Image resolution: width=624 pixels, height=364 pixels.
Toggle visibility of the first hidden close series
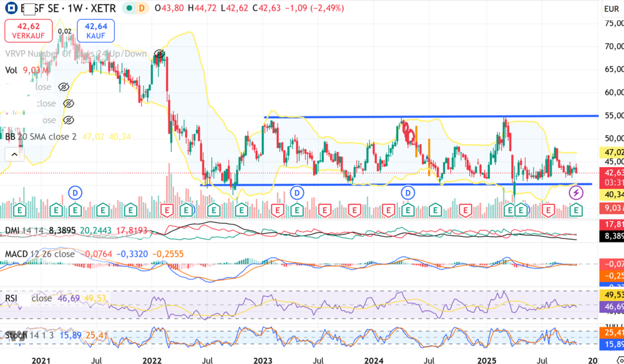[62, 87]
